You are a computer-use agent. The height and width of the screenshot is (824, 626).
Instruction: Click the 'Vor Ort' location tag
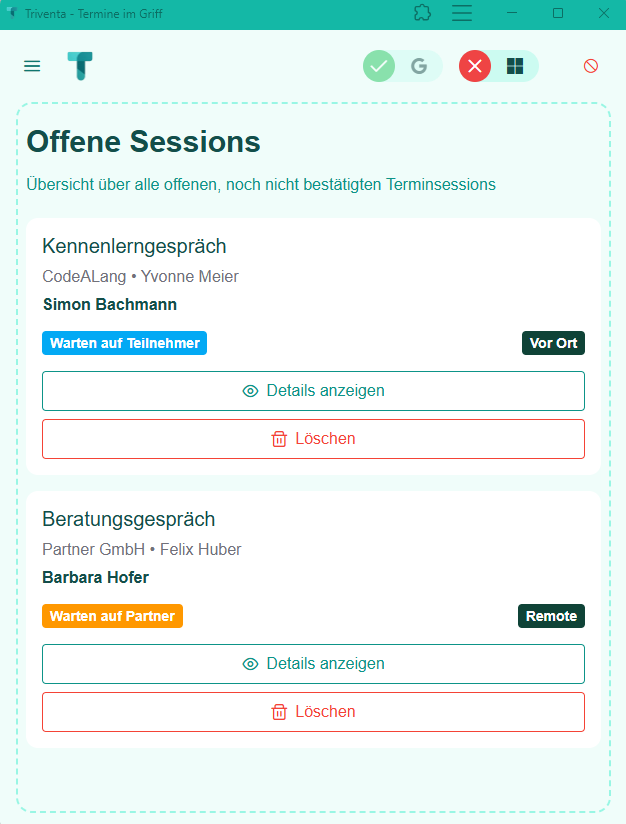553,343
